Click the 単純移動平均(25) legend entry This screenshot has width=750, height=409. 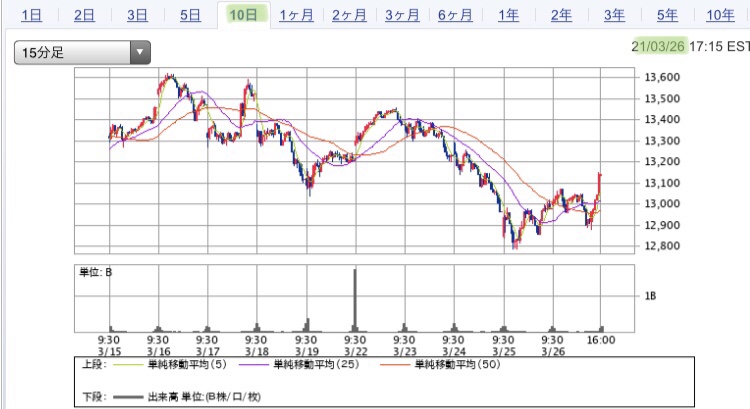[316, 365]
